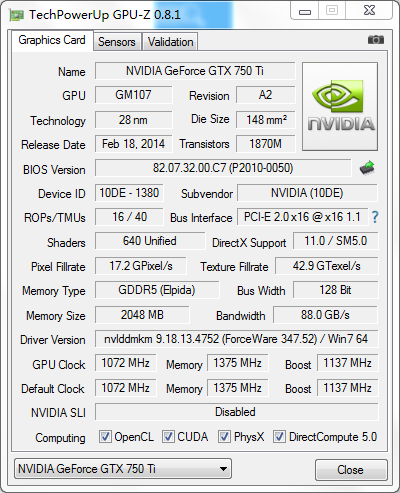Open the Bus Interface question mark help
Image resolution: width=400 pixels, height=493 pixels.
(x=375, y=217)
